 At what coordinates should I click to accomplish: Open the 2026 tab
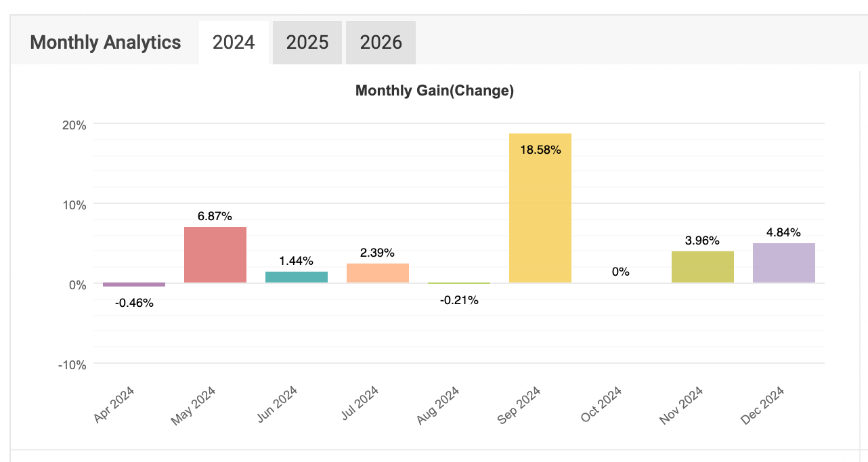point(381,43)
